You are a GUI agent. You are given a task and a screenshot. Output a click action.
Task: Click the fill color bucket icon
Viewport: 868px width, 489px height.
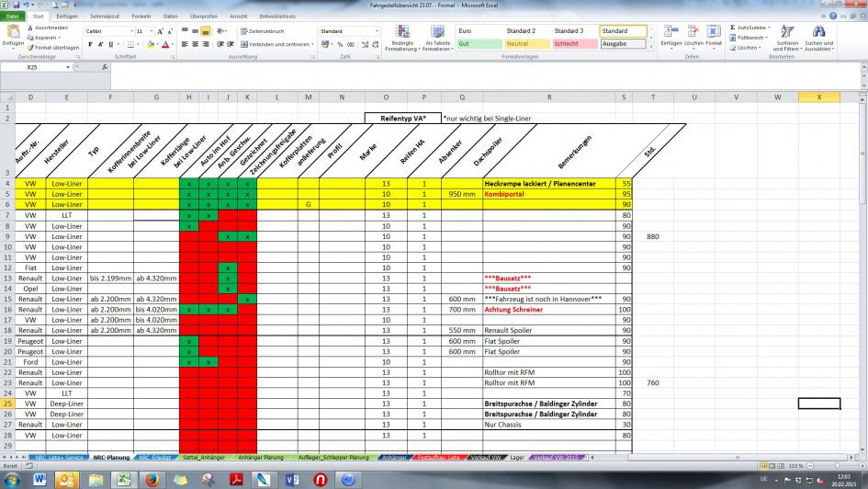coord(150,44)
